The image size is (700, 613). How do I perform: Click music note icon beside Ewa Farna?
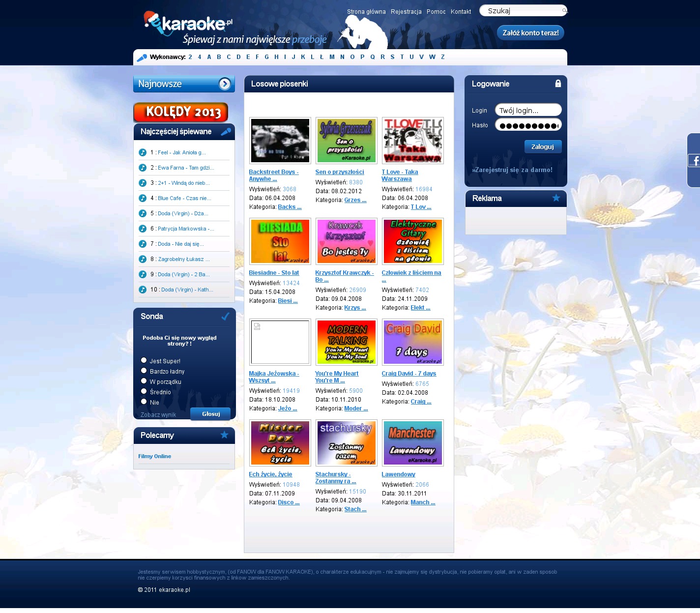point(143,168)
